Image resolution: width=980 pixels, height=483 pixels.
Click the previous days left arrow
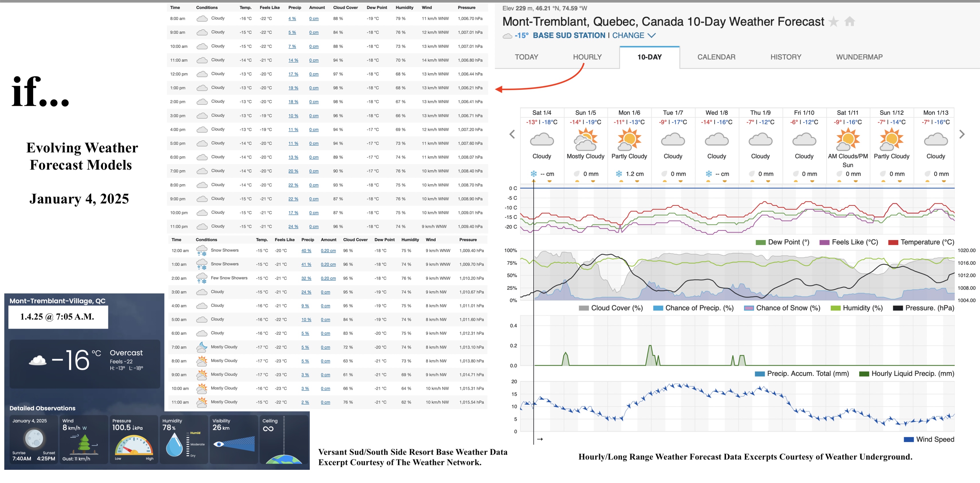pos(512,134)
